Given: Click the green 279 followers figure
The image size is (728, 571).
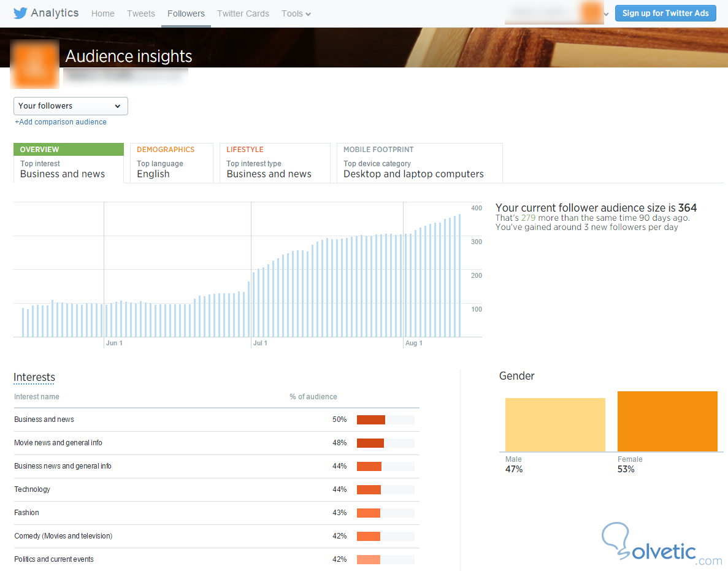Looking at the screenshot, I should [x=528, y=218].
